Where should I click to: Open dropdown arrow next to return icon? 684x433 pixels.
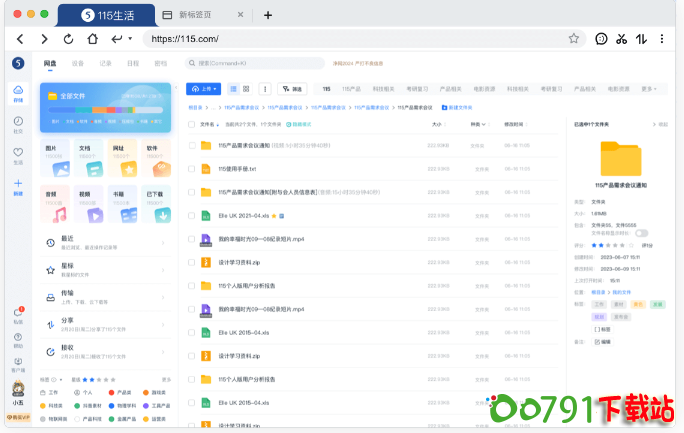(130, 39)
